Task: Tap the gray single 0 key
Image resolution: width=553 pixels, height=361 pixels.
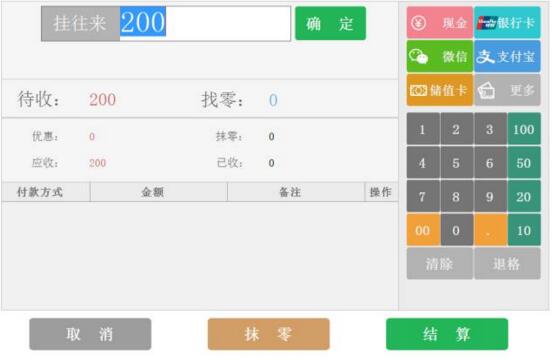Action: [456, 230]
